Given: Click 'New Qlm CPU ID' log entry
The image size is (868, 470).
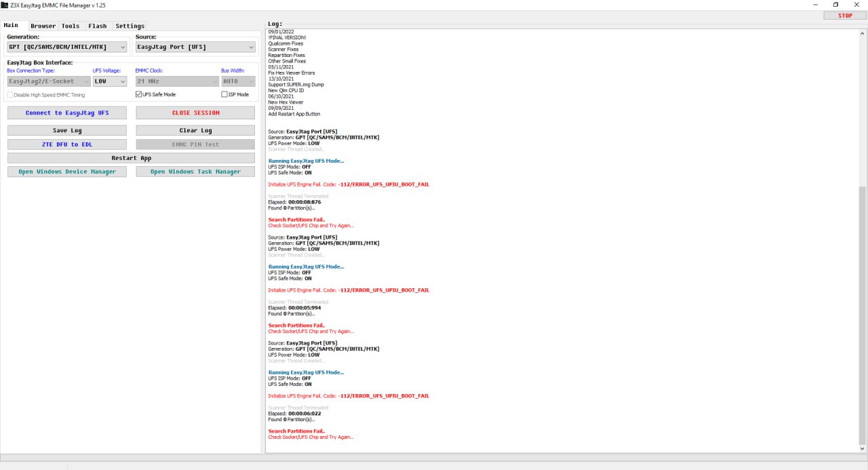Looking at the screenshot, I should click(286, 90).
